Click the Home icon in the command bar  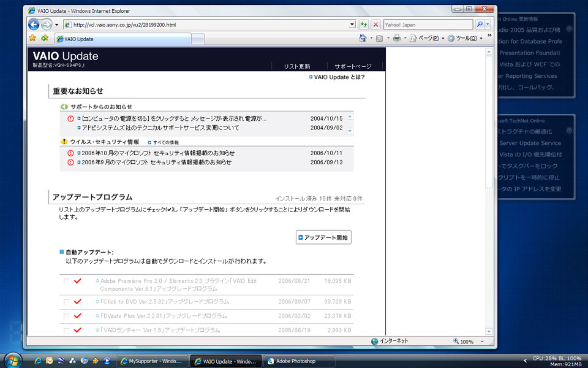pyautogui.click(x=363, y=38)
